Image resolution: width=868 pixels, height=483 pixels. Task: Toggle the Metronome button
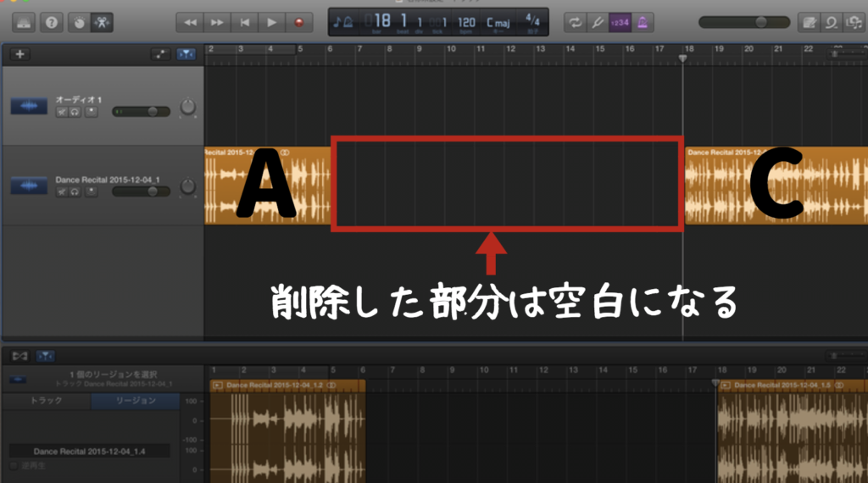643,23
